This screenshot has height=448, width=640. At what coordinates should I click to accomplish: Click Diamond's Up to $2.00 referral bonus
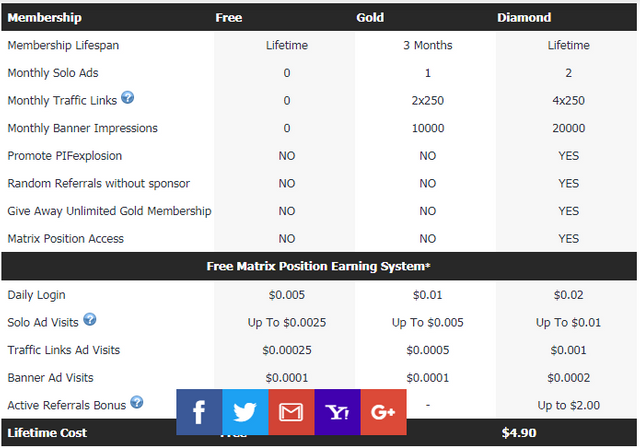[x=568, y=405]
